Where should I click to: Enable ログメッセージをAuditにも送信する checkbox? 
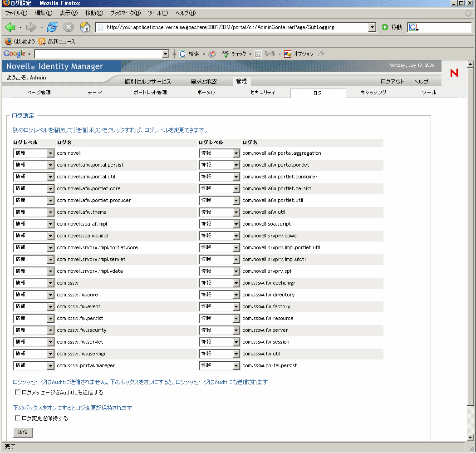point(18,392)
